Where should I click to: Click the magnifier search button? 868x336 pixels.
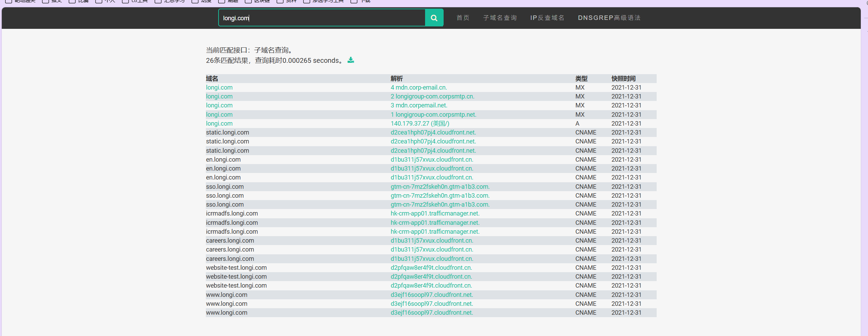pos(434,18)
